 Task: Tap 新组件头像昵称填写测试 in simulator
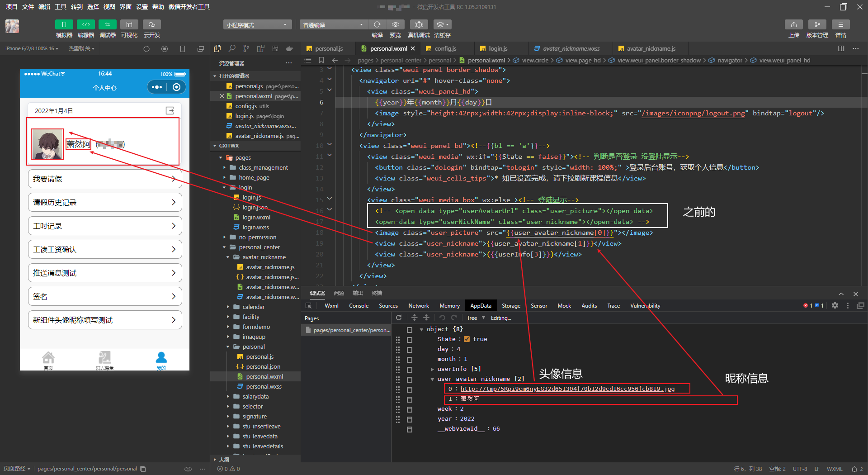(105, 320)
